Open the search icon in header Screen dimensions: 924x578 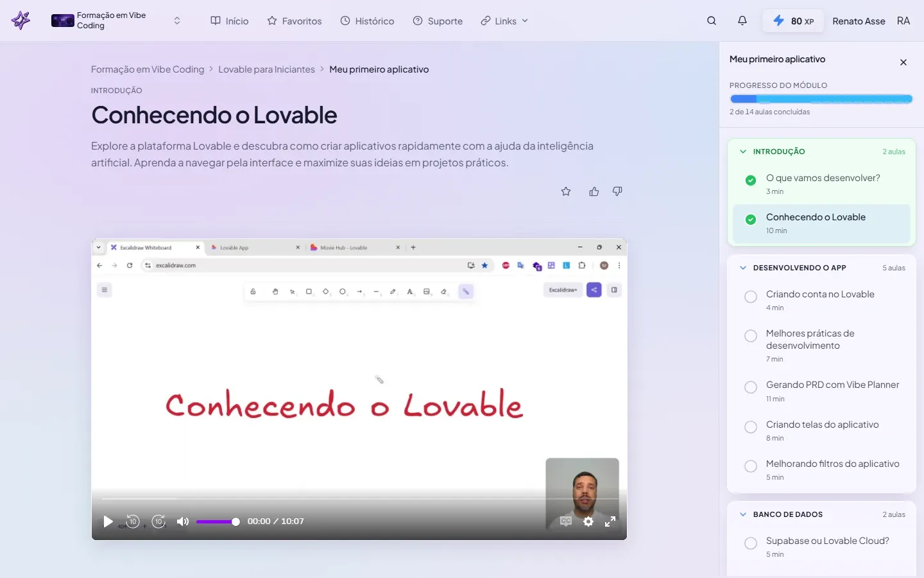[x=712, y=21]
